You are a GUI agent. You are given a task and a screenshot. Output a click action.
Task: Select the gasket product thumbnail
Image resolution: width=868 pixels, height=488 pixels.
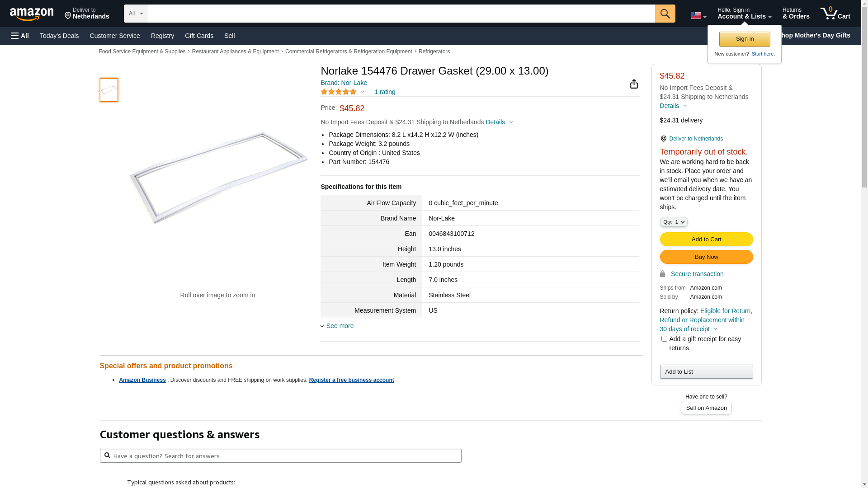pos(109,90)
